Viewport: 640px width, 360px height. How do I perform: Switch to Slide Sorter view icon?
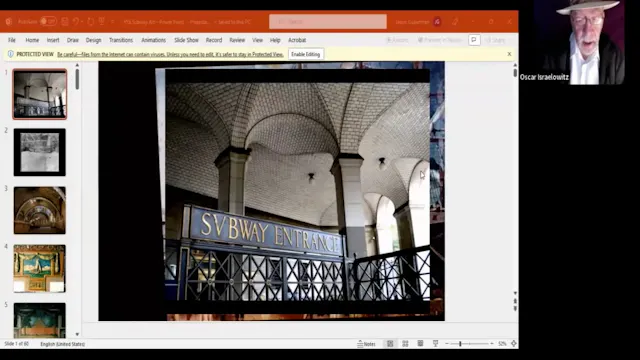click(x=405, y=344)
